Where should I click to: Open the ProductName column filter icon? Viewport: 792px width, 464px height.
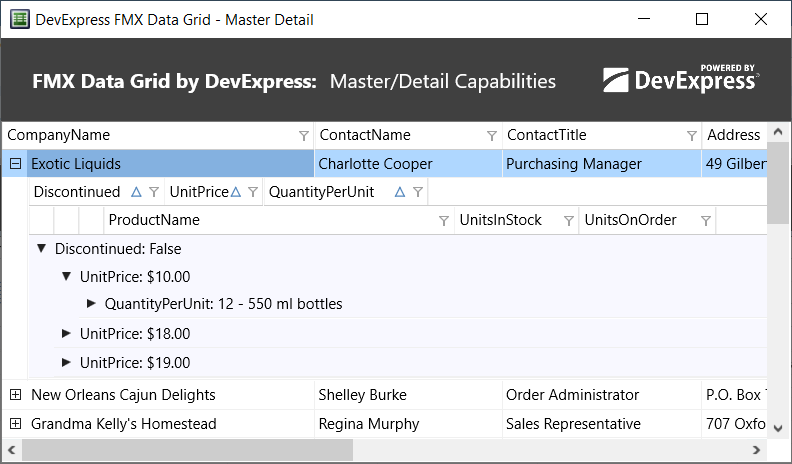point(443,221)
